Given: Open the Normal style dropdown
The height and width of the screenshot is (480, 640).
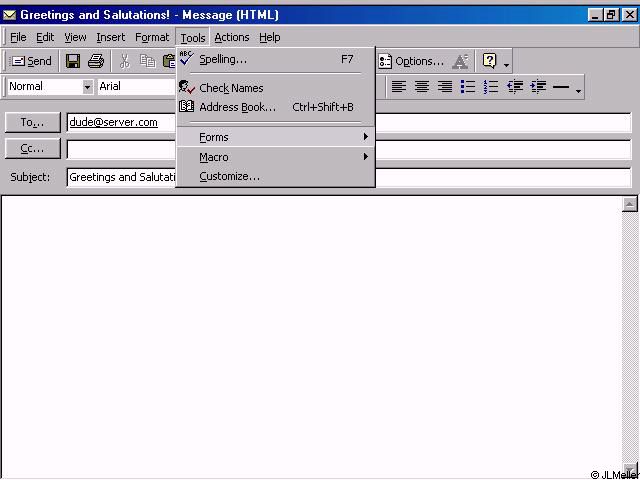Looking at the screenshot, I should pyautogui.click(x=87, y=87).
